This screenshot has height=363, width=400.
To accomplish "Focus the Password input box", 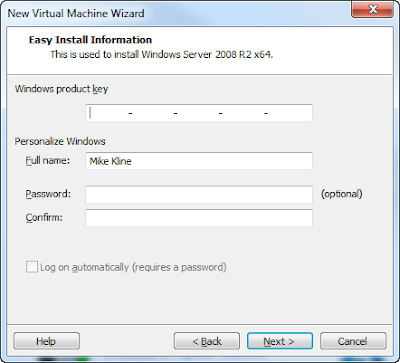I will 199,194.
